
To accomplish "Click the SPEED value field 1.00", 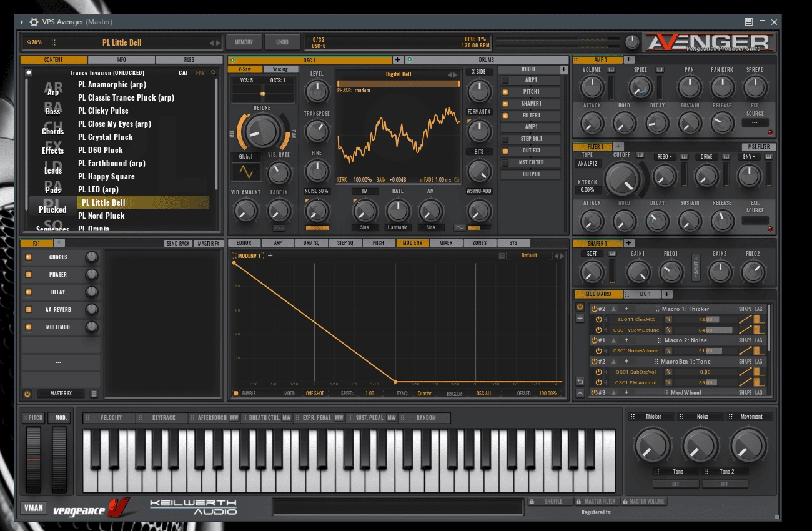I will pos(370,394).
